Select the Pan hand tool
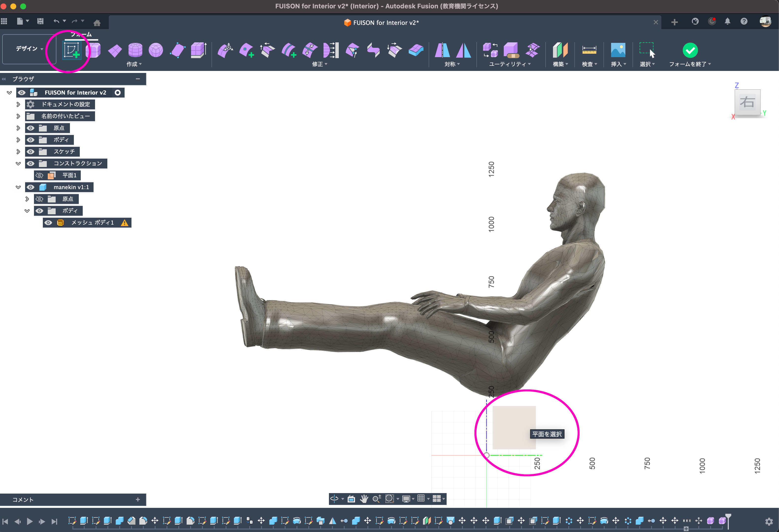Image resolution: width=779 pixels, height=532 pixels. pyautogui.click(x=364, y=499)
